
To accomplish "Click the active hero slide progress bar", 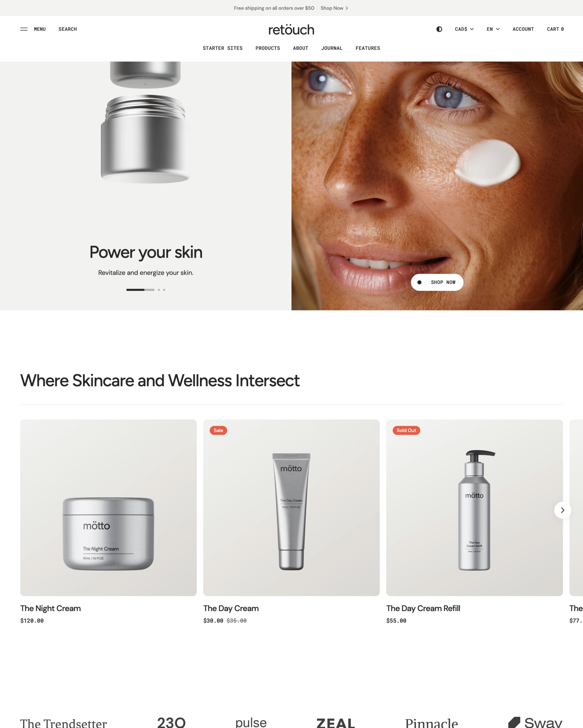I will tap(140, 290).
